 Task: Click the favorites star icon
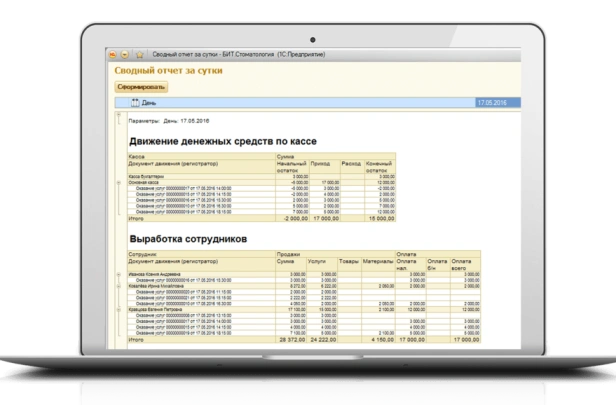140,54
